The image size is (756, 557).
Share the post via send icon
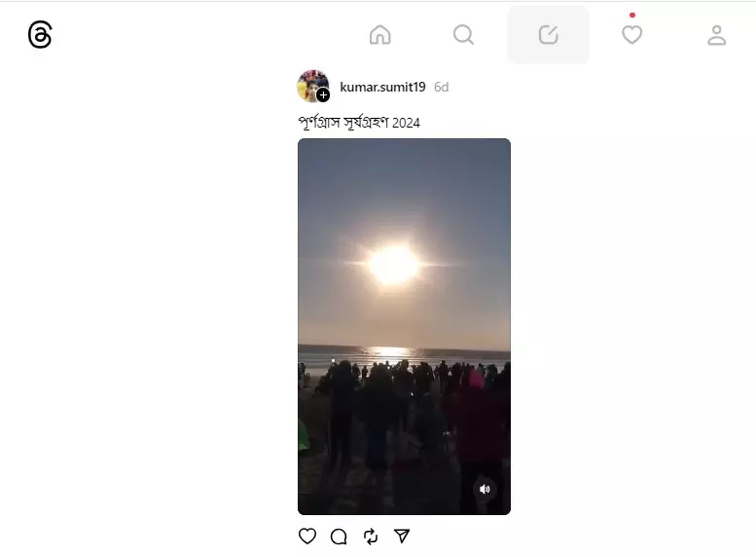click(x=402, y=536)
